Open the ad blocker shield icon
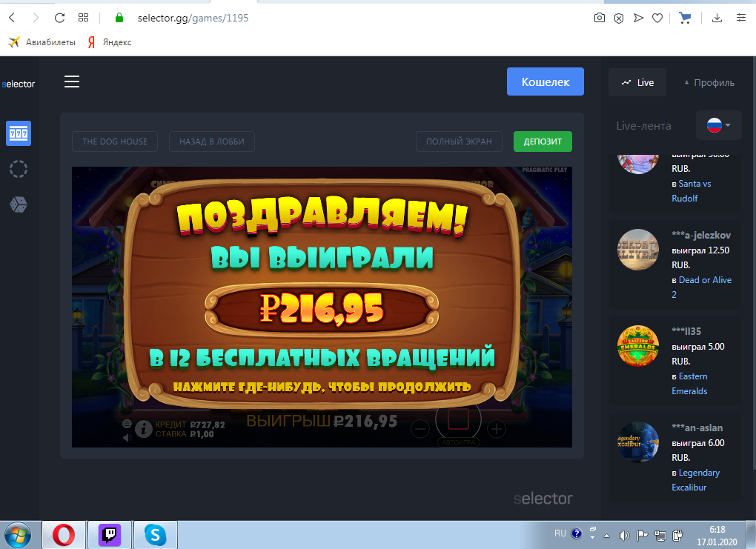 tap(619, 19)
